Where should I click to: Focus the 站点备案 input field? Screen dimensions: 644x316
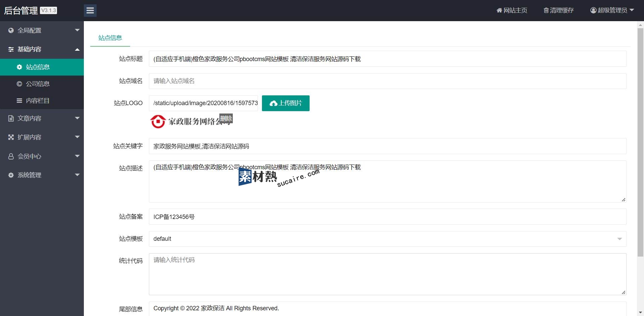tap(387, 217)
